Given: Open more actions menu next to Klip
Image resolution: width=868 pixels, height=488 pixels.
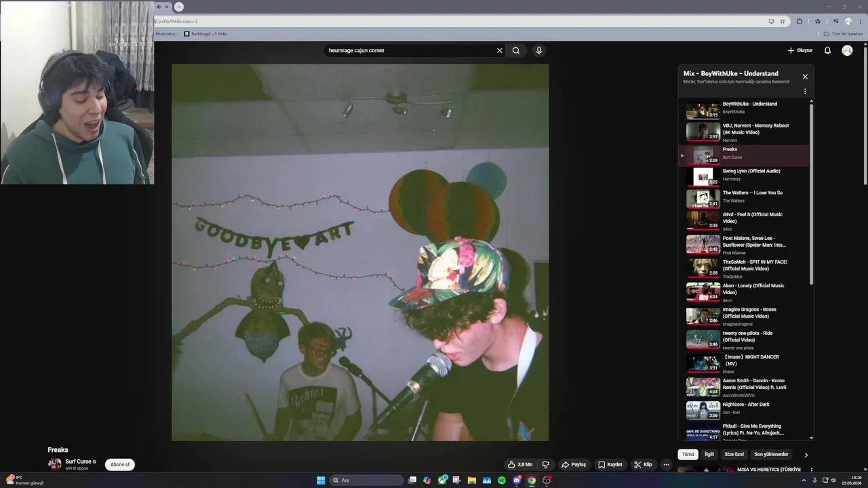Looking at the screenshot, I should pos(667,464).
